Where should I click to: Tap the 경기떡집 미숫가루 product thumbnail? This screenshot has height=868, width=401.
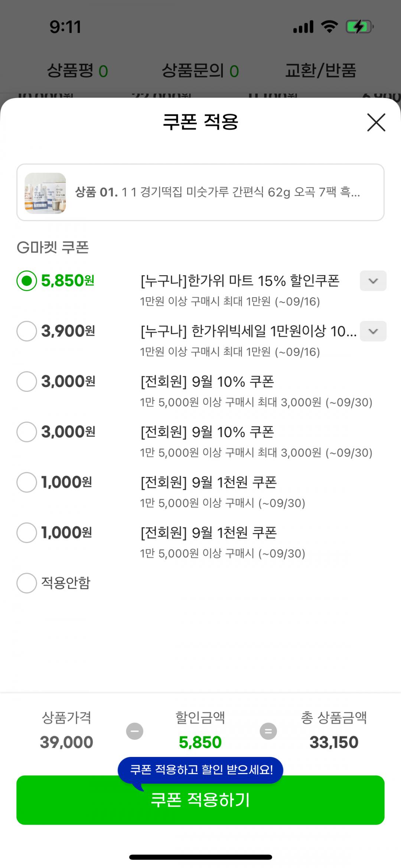(45, 193)
